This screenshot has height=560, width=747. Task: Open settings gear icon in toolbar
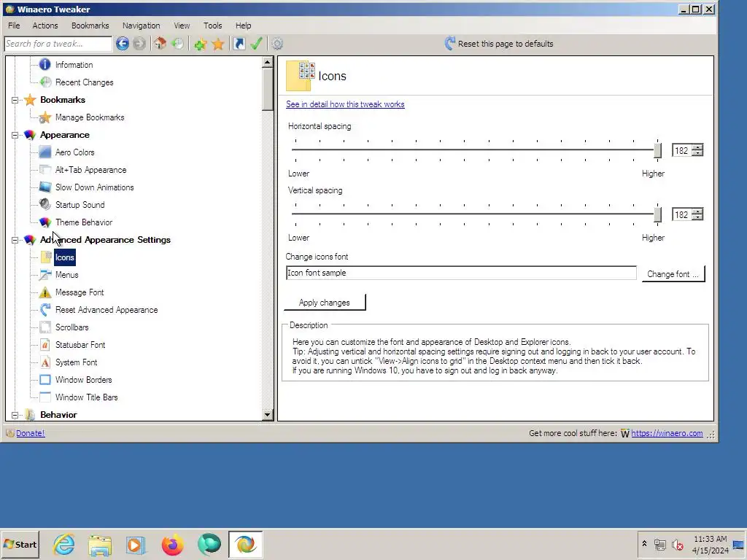277,44
